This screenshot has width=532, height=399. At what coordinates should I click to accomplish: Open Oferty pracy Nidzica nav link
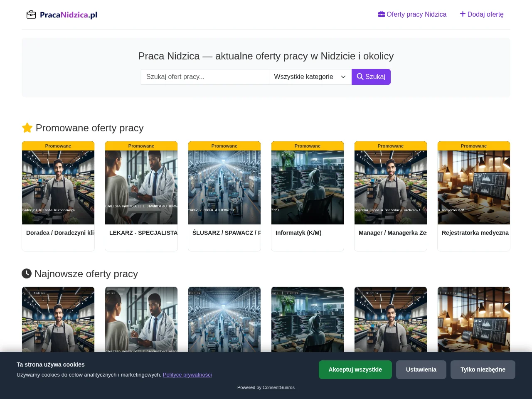[x=412, y=14]
